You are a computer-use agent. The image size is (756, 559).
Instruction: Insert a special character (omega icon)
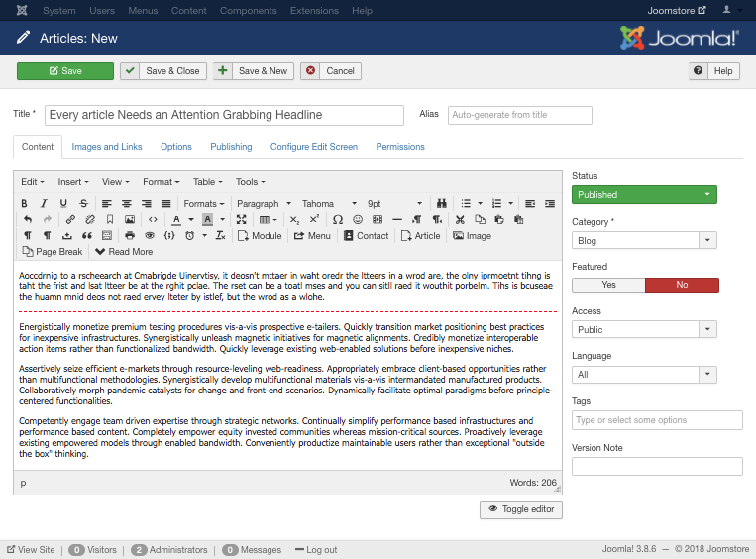coord(338,219)
